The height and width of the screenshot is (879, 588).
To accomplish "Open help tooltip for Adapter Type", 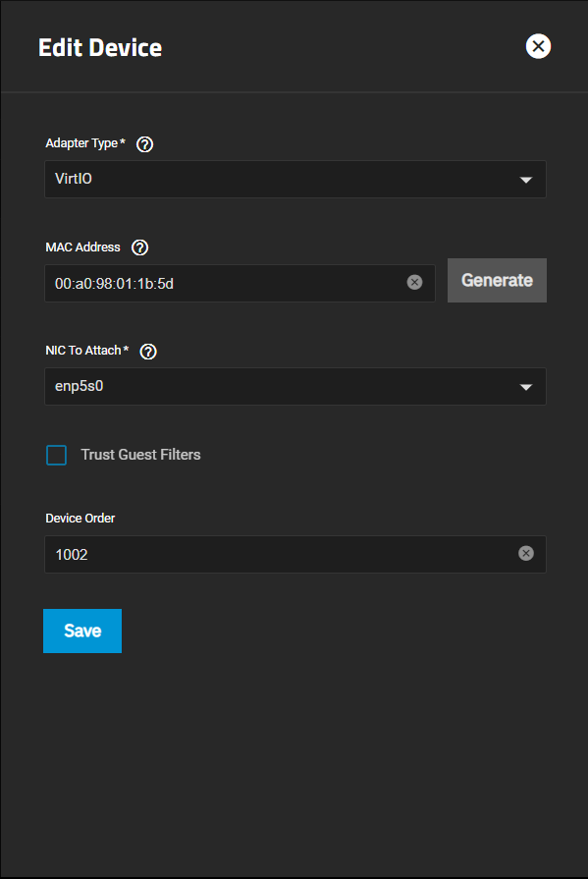I will pos(144,144).
